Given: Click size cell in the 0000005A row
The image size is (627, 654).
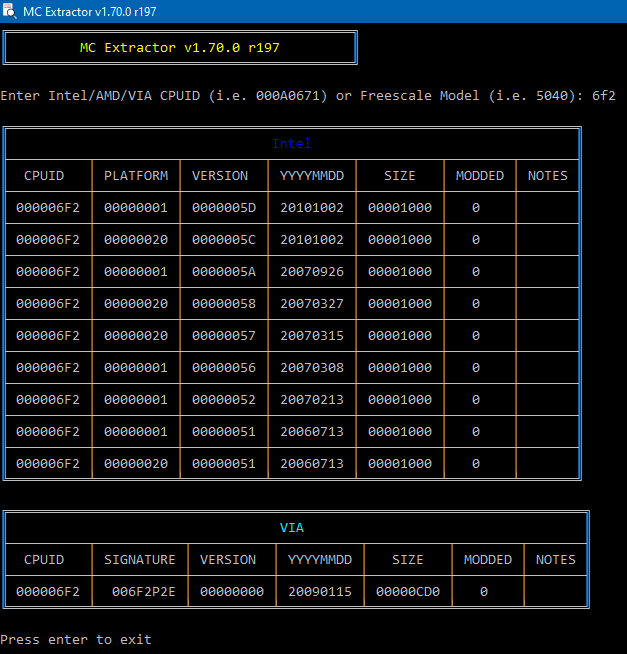Looking at the screenshot, I should tap(400, 272).
